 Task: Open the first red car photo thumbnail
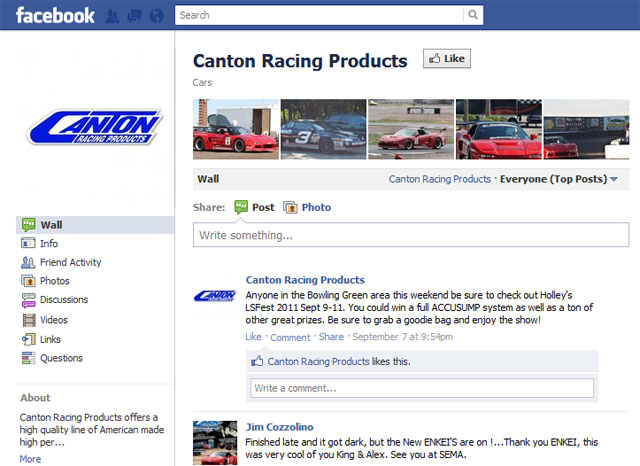coord(236,129)
